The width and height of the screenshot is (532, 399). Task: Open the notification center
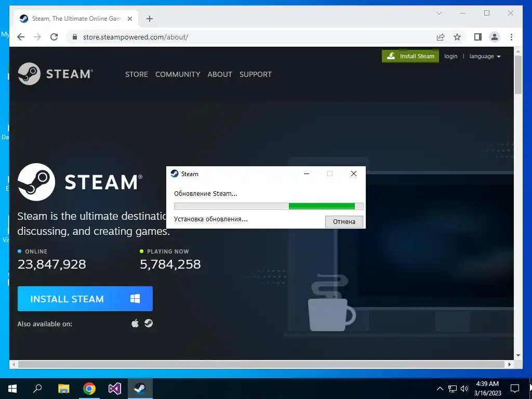point(515,389)
